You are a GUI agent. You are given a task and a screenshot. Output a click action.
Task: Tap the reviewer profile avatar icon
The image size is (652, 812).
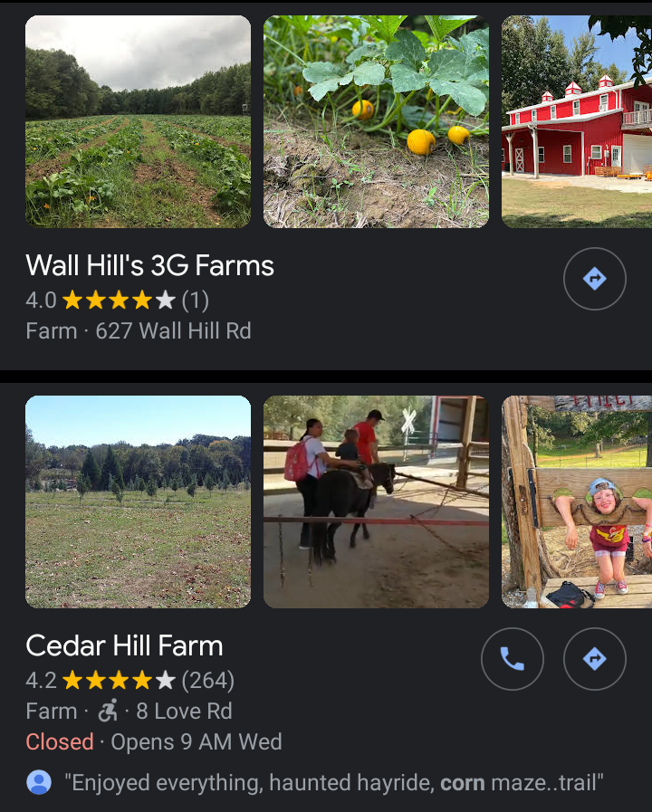click(x=39, y=782)
